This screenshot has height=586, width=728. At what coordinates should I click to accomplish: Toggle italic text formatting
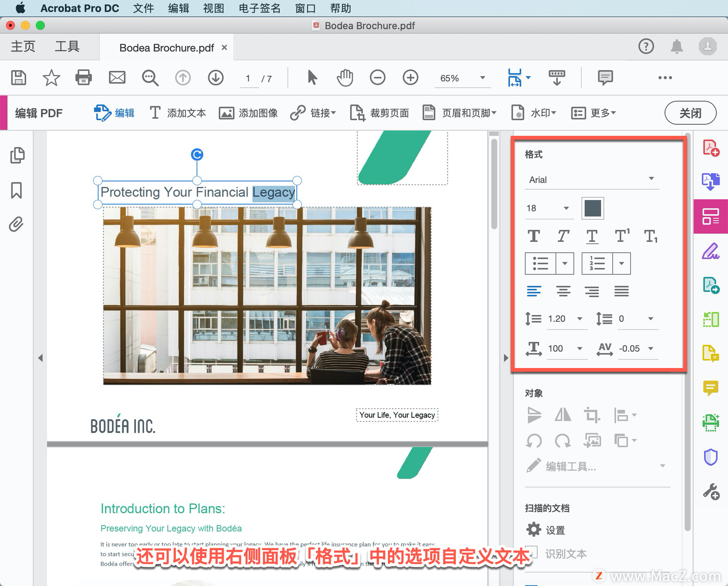coord(563,236)
